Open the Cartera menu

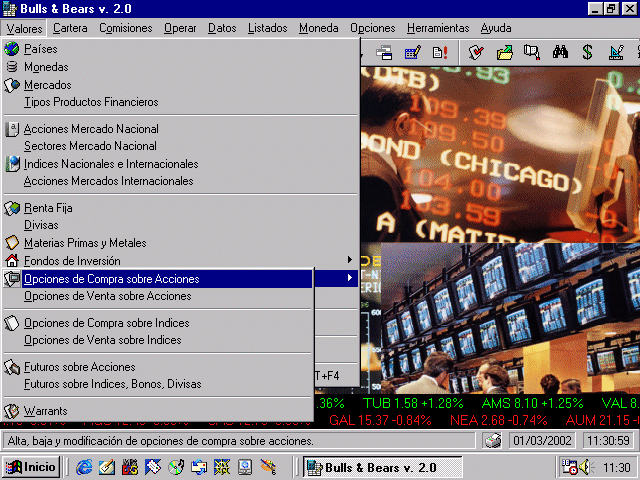click(70, 28)
